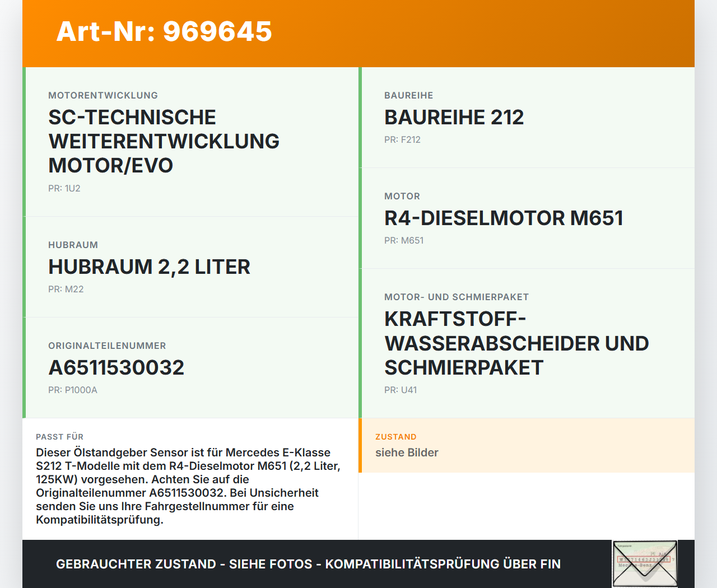This screenshot has height=588, width=717.
Task: Click the PR code U41
Action: pos(401,390)
